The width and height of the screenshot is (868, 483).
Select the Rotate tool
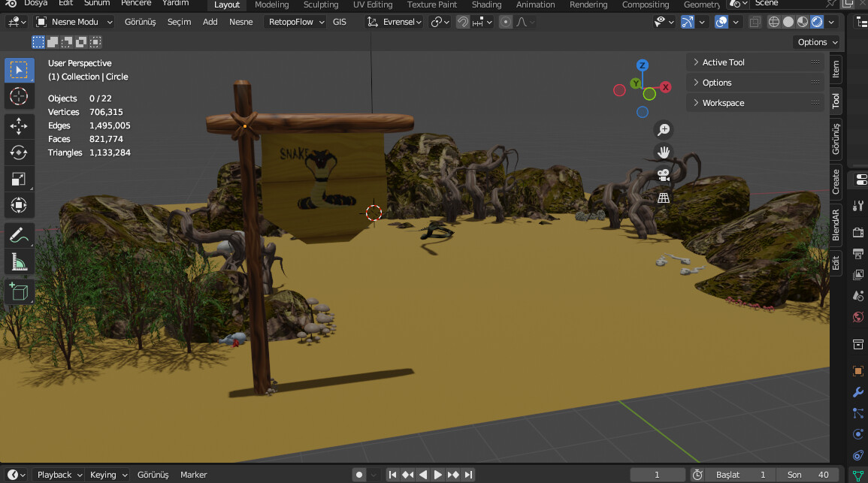[19, 152]
